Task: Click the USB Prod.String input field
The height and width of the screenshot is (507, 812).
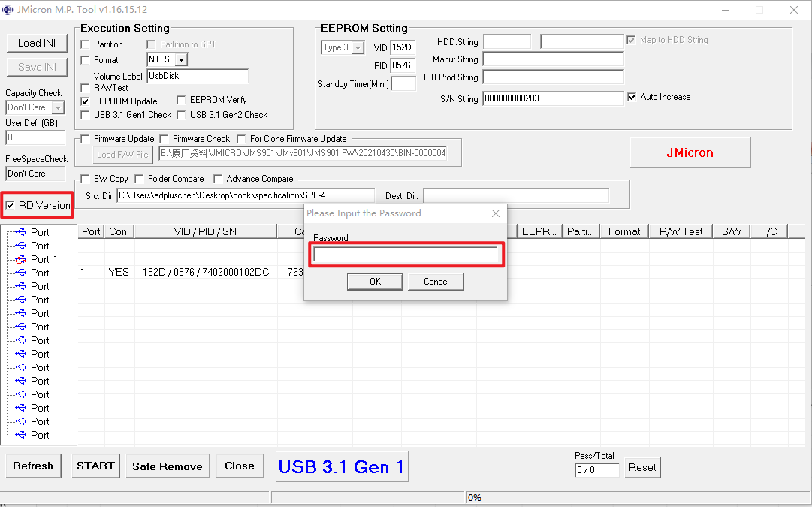Action: click(553, 77)
